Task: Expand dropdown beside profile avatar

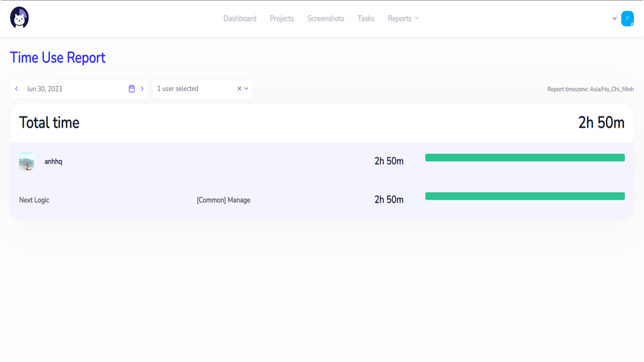Action: click(x=614, y=18)
